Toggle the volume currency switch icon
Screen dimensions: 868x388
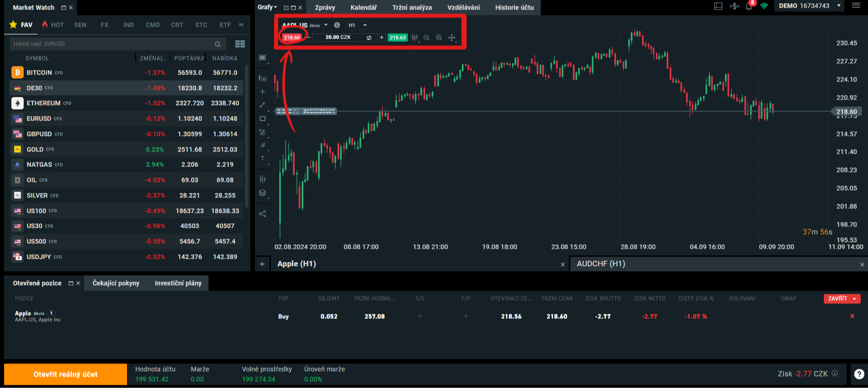(x=369, y=38)
